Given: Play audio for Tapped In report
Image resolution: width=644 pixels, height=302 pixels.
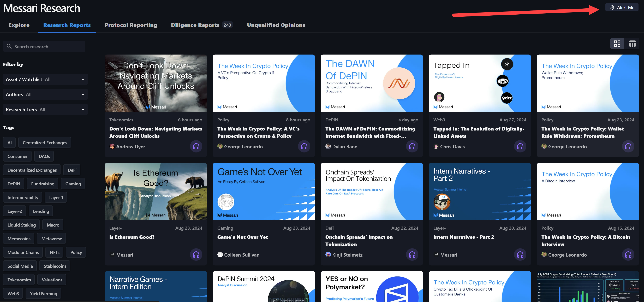Looking at the screenshot, I should coord(520,146).
